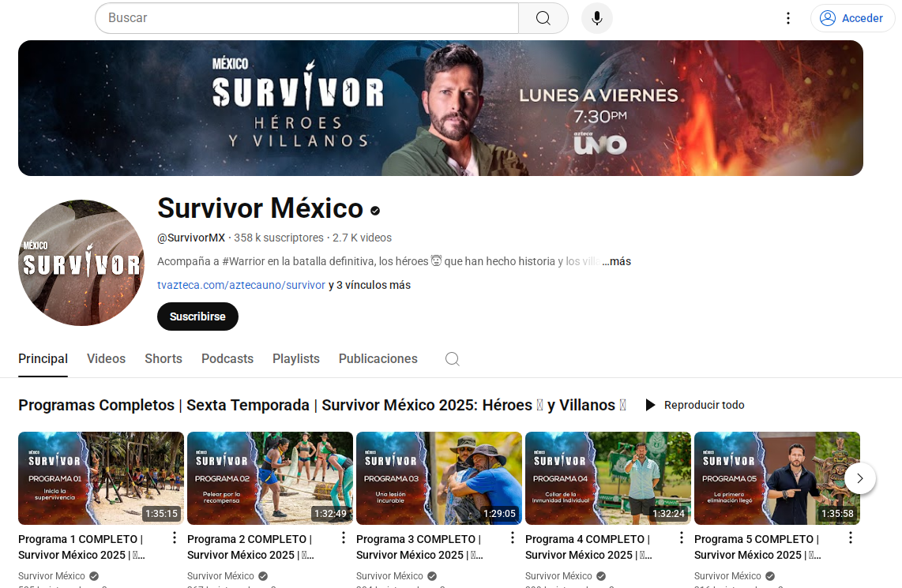Open options menu for Programa 5 COMPLETO

pos(851,538)
